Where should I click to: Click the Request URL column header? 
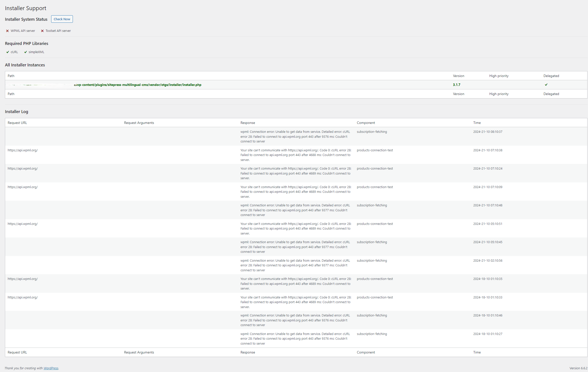click(17, 123)
